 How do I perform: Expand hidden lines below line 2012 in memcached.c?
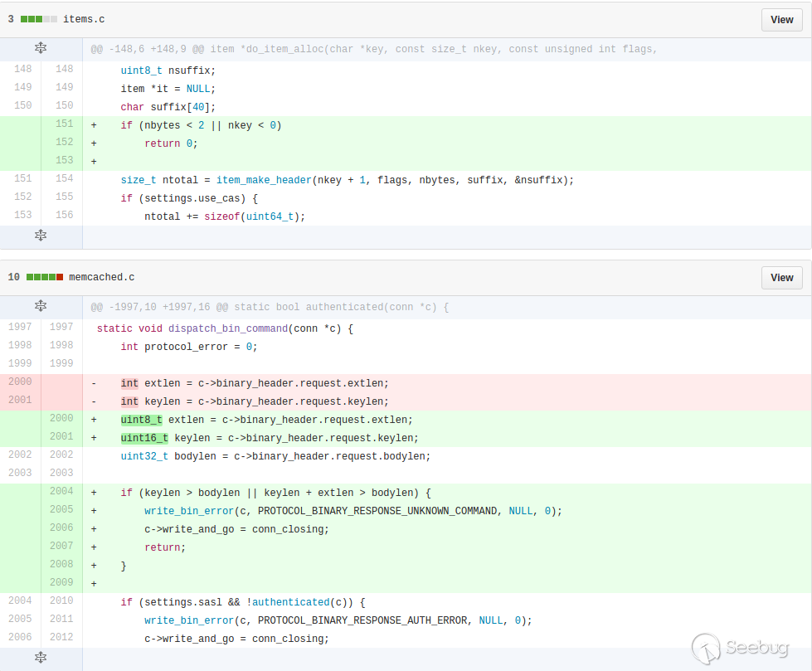click(41, 658)
